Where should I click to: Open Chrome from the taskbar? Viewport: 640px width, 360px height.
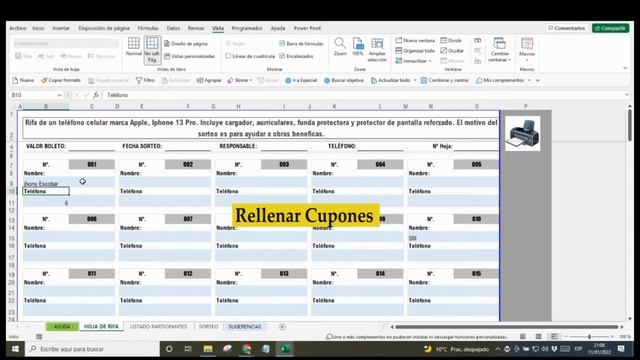pyautogui.click(x=246, y=349)
